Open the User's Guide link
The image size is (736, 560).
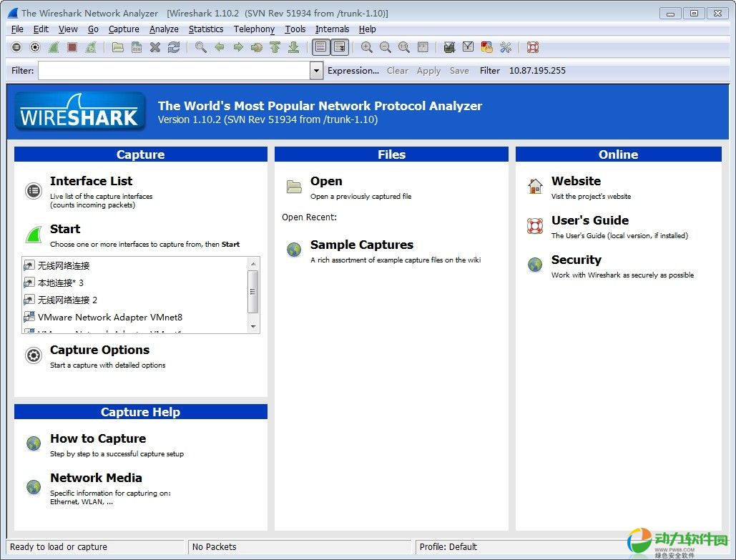coord(589,221)
